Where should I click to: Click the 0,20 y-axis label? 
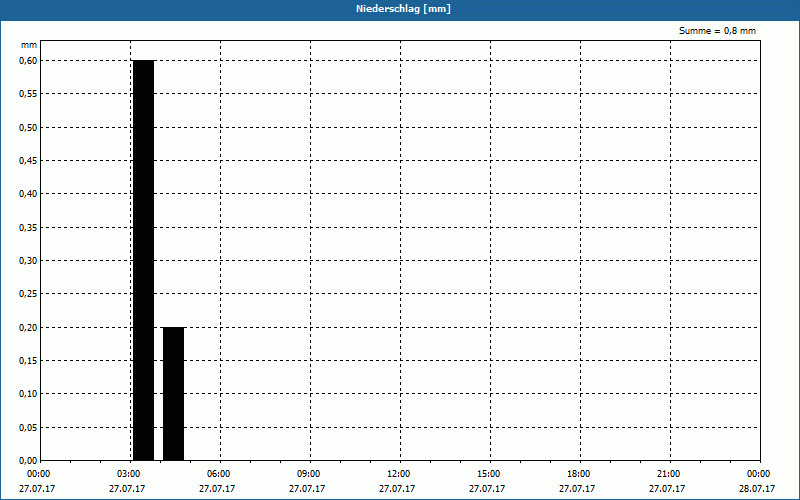coord(28,327)
